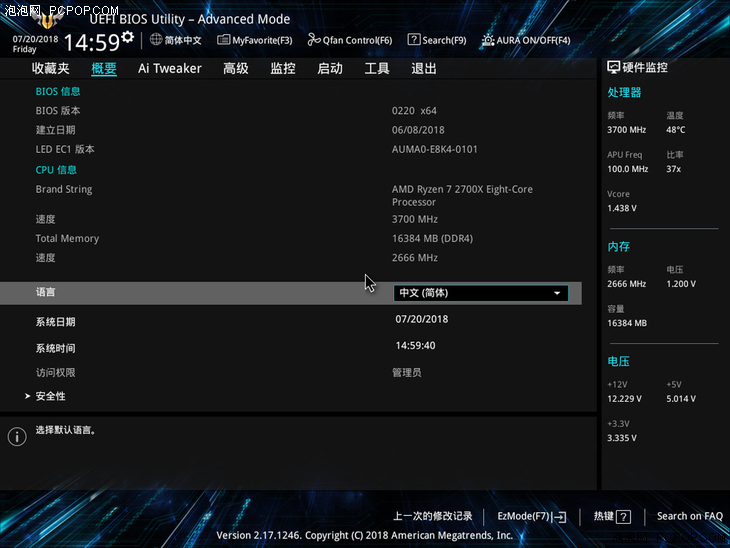Open the 收藏夹 tab
730x548 pixels.
pos(50,68)
